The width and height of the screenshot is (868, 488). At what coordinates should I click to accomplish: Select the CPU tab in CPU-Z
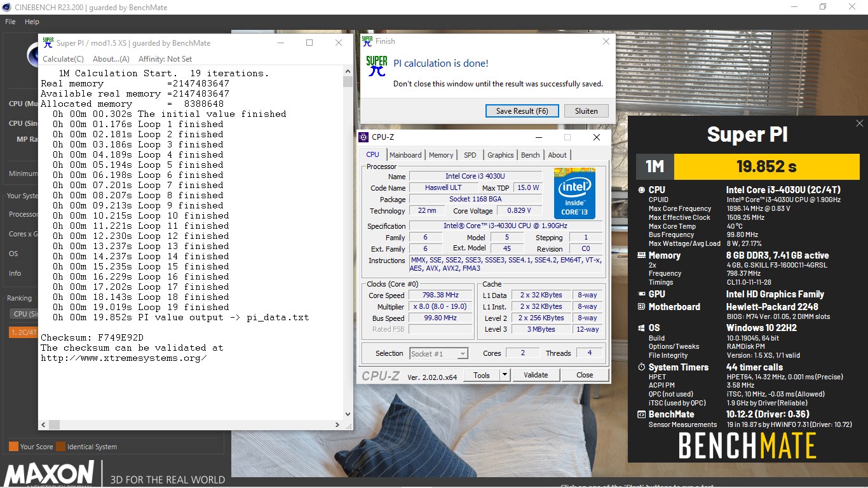coord(373,154)
